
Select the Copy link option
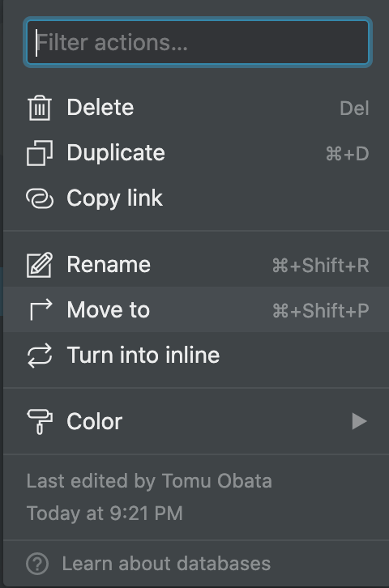point(196,198)
